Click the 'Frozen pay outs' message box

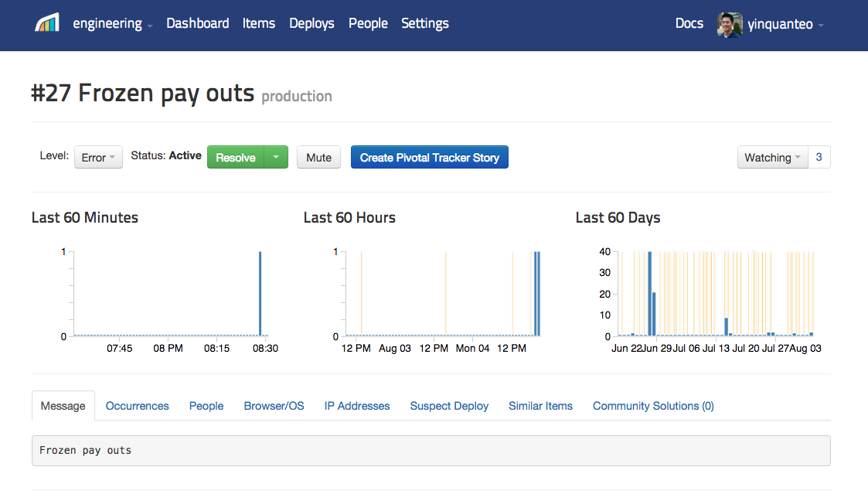coord(431,451)
